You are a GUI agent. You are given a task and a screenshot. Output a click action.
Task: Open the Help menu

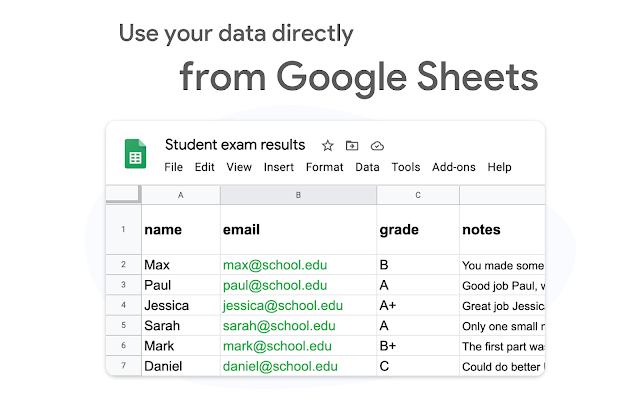tap(499, 167)
